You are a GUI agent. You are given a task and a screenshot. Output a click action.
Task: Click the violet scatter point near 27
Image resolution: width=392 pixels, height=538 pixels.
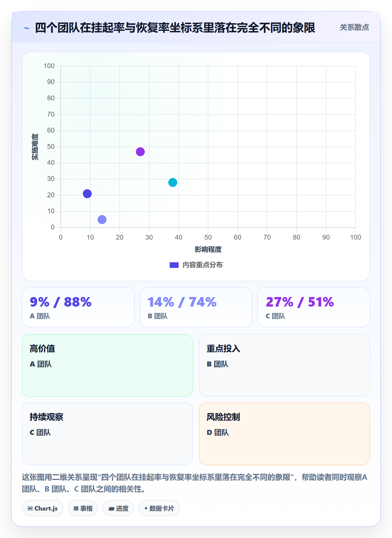click(x=140, y=152)
